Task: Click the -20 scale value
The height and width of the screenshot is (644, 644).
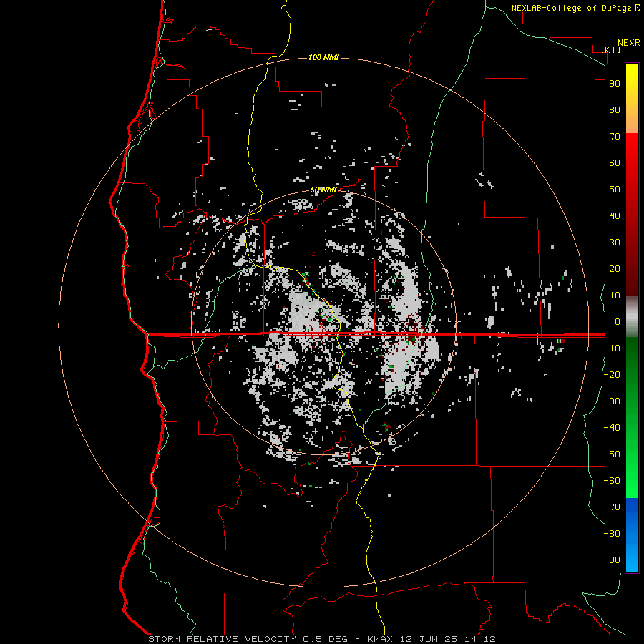Action: point(612,374)
